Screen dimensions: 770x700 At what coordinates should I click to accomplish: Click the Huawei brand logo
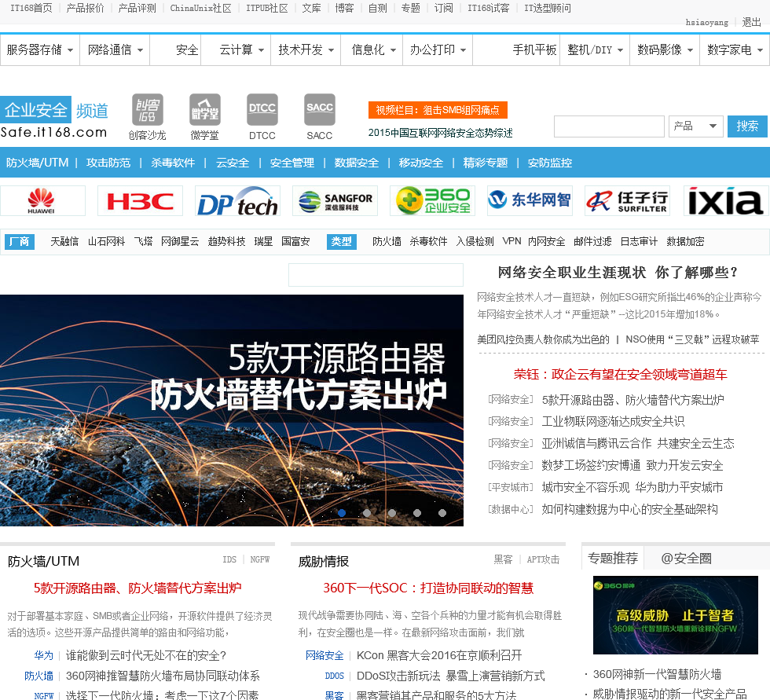tap(42, 201)
